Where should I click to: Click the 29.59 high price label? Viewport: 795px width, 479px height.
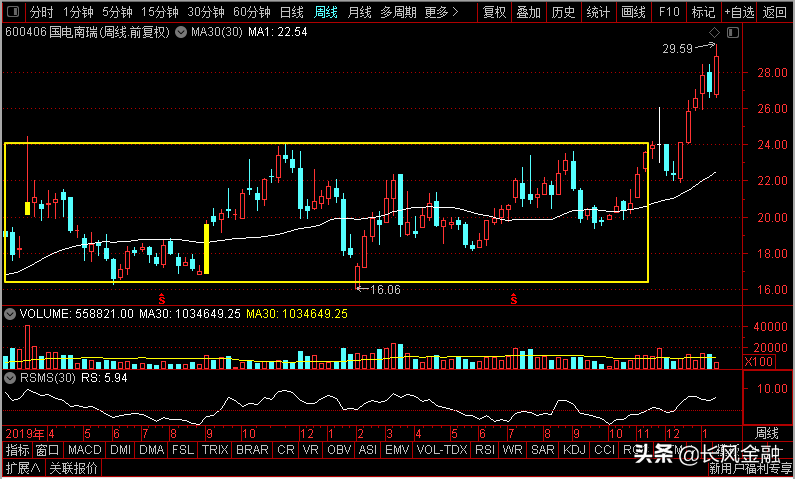(x=677, y=49)
